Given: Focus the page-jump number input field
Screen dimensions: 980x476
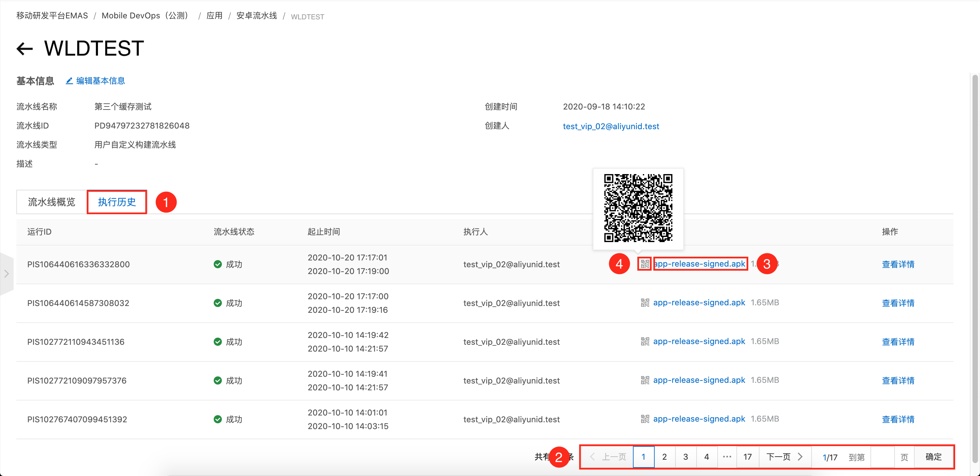Looking at the screenshot, I should pos(882,457).
